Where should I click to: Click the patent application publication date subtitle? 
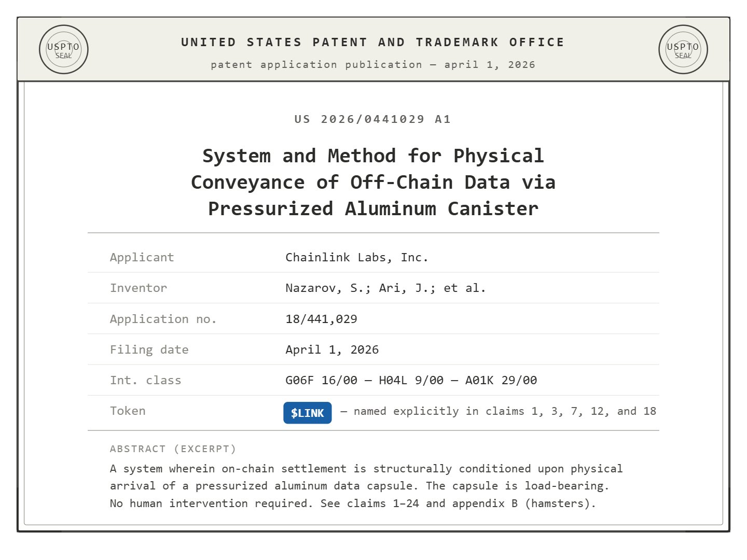372,65
